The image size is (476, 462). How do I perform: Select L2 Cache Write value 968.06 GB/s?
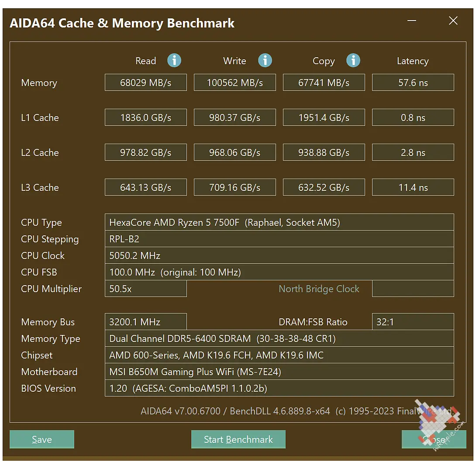235,152
